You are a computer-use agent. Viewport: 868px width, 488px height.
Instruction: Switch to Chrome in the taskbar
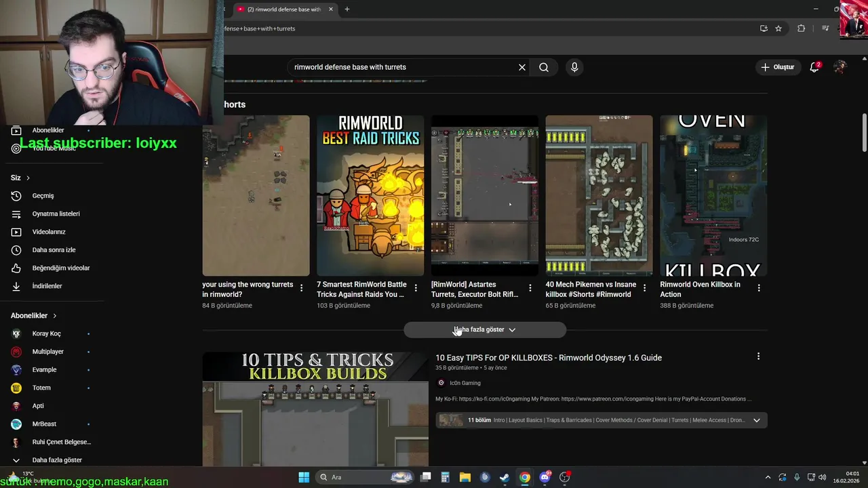click(525, 477)
